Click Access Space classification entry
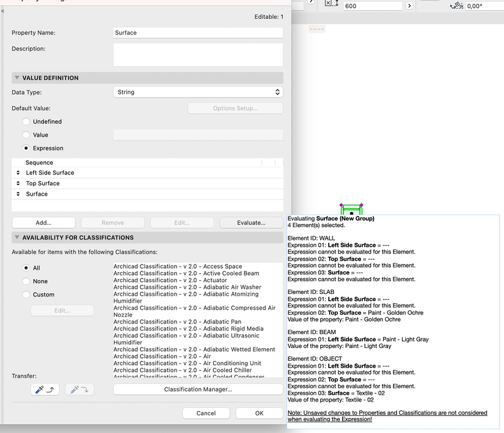The width and height of the screenshot is (504, 433). (178, 266)
